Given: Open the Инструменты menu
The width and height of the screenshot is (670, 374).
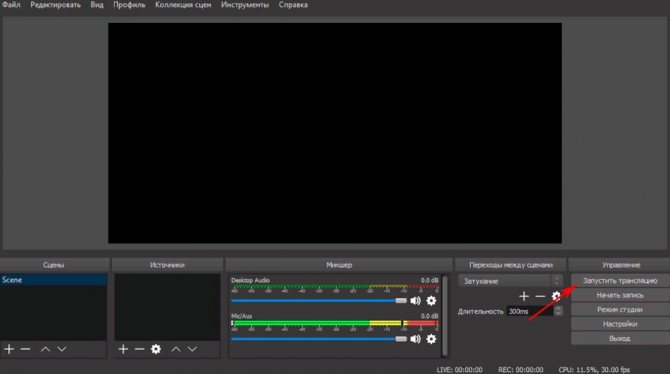Looking at the screenshot, I should pyautogui.click(x=245, y=5).
